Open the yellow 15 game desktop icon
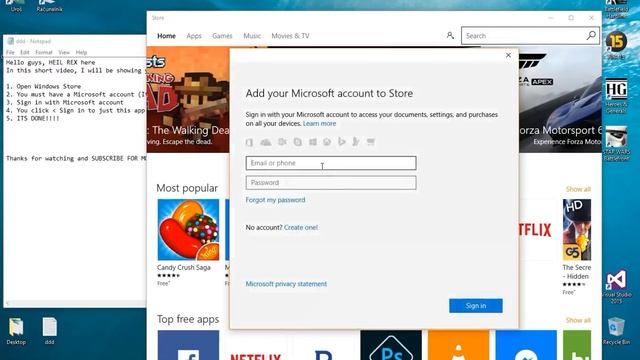Viewport: 640px width, 360px height. (x=616, y=44)
